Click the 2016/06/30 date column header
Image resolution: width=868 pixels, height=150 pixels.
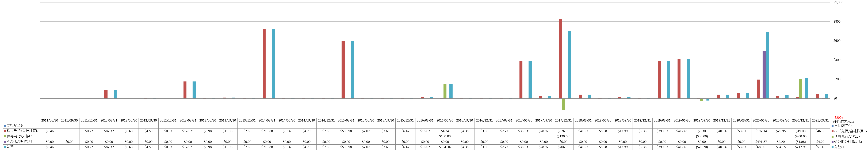[x=445, y=121]
